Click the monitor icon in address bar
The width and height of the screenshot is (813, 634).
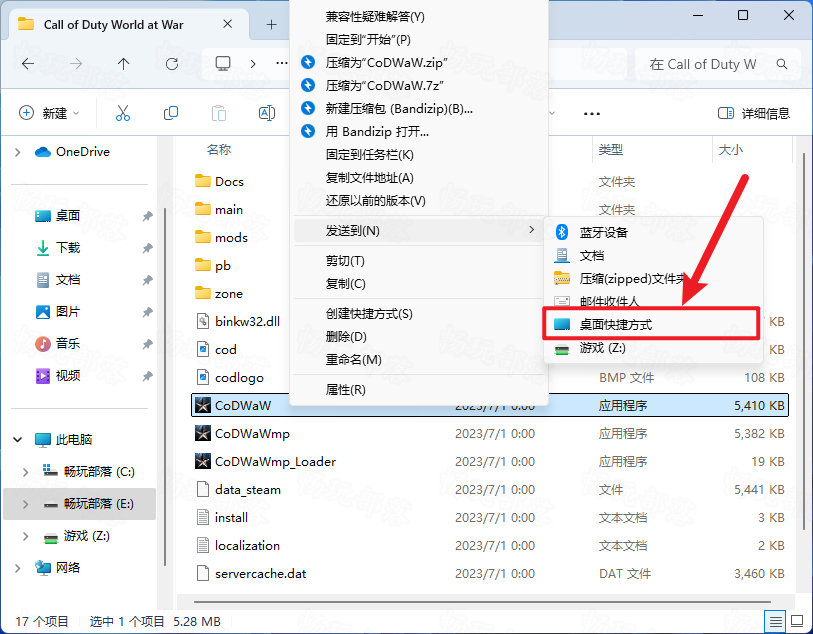(223, 64)
